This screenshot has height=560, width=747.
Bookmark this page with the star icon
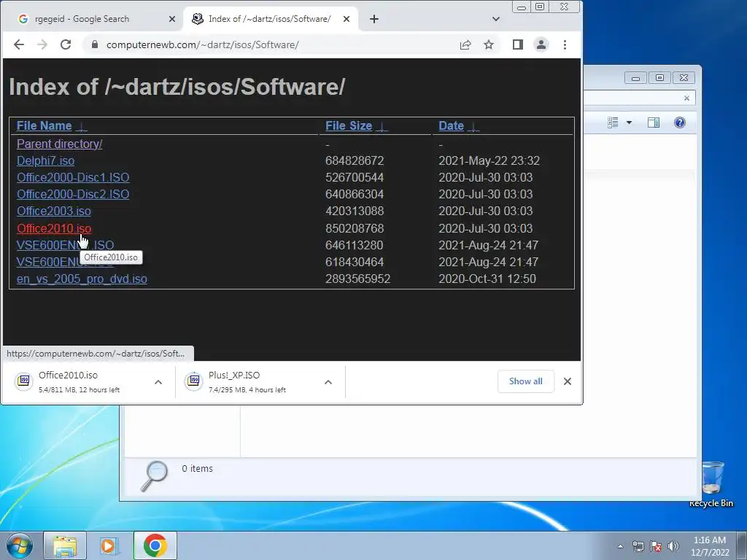[489, 44]
